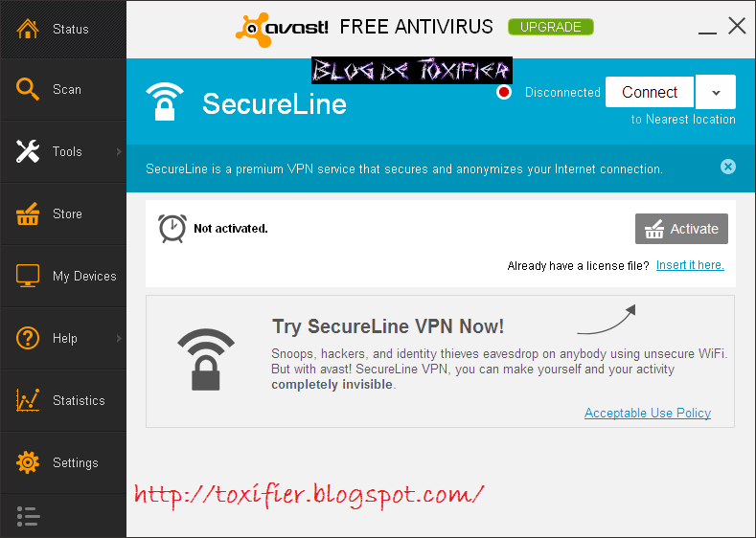Click the My Devices monitor icon

[28, 276]
